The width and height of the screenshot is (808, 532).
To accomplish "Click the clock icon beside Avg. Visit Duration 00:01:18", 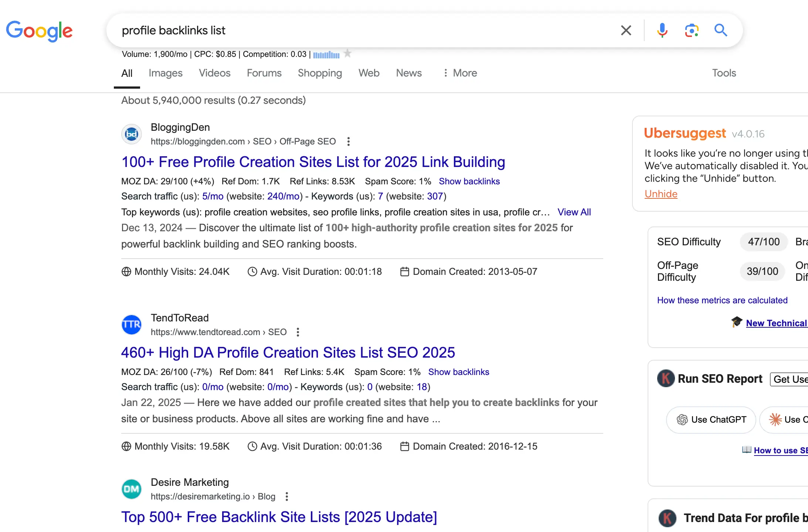I will point(252,272).
